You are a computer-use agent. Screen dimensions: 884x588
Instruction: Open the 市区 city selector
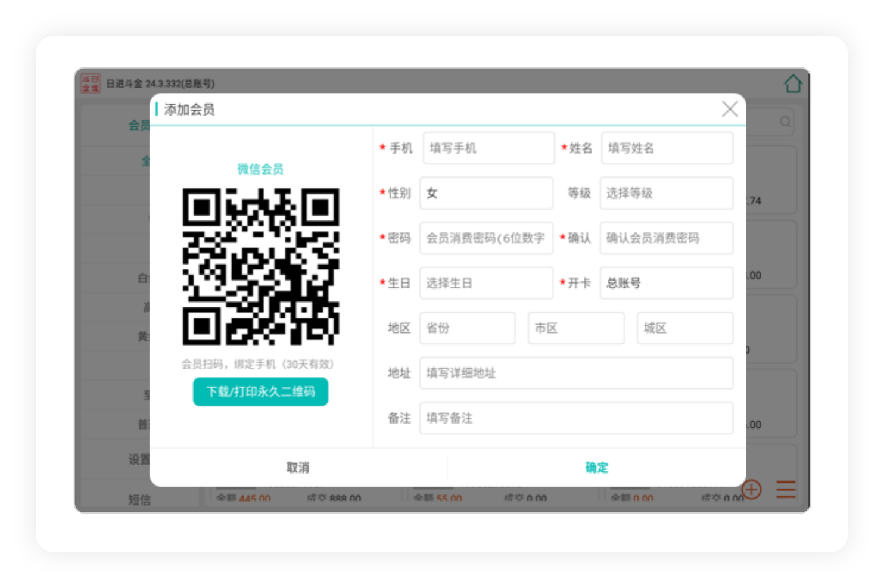point(576,328)
